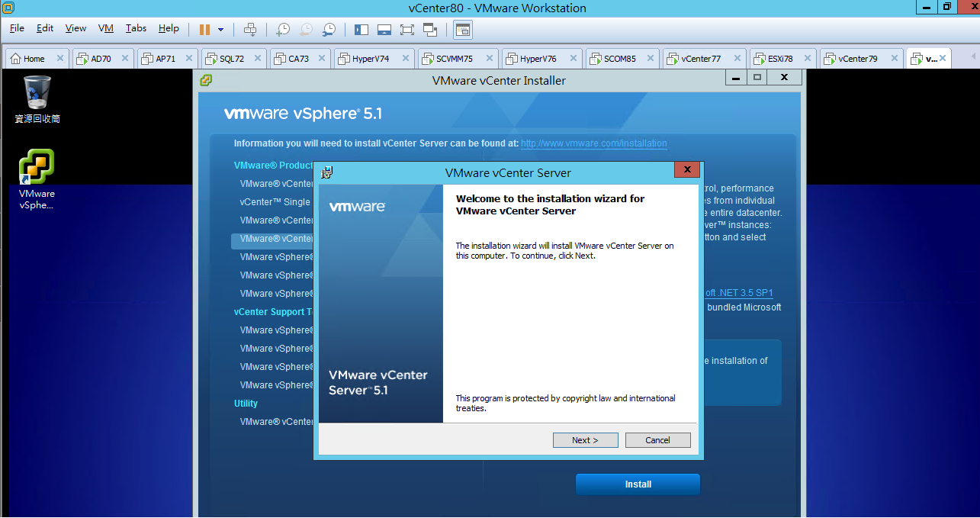Select the vCenter Single Sign On entry

coord(275,202)
